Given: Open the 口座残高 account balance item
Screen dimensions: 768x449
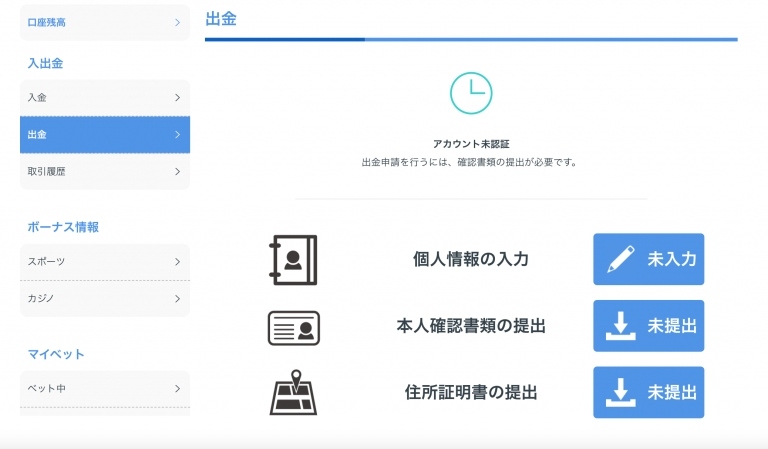Looking at the screenshot, I should click(x=105, y=23).
